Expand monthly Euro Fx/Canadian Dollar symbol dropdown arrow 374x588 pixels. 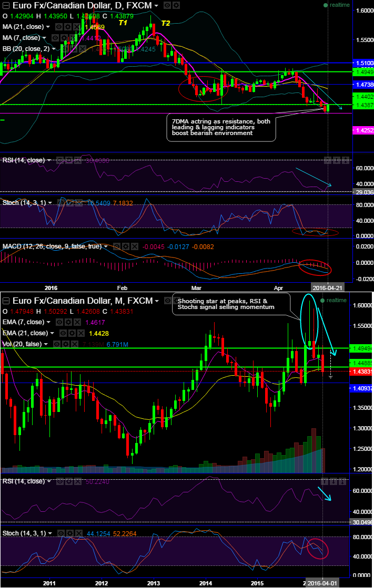(157, 301)
